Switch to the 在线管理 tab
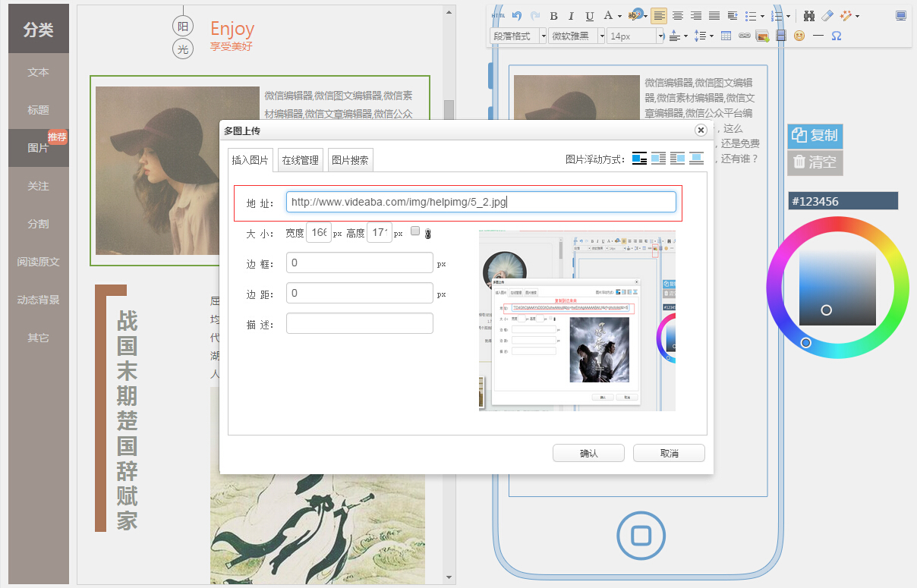The image size is (917, 588). (x=300, y=160)
